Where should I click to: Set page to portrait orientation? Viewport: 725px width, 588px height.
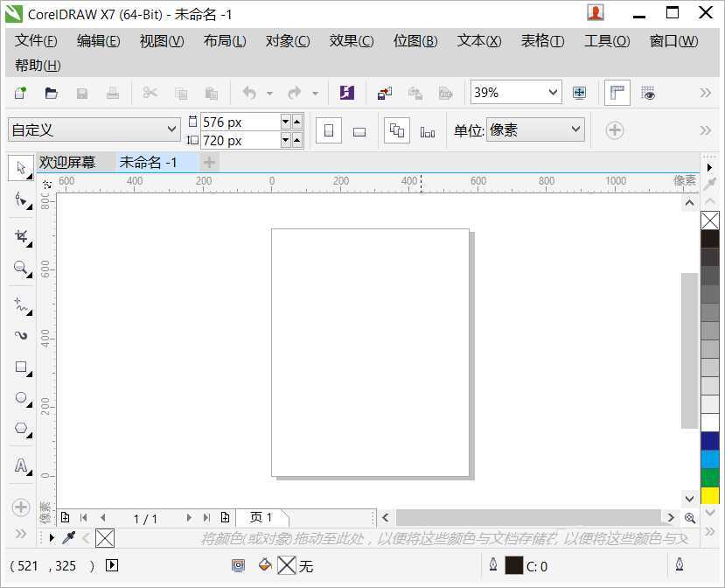pos(329,131)
